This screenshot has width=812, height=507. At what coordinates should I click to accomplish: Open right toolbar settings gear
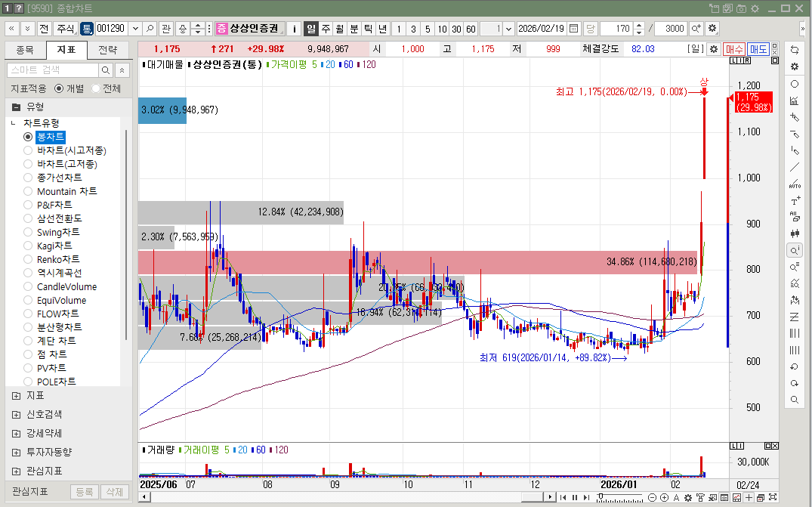pos(795,66)
